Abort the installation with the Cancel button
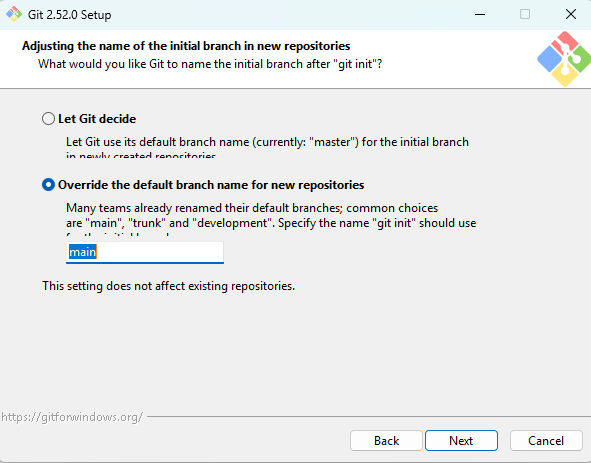The height and width of the screenshot is (463, 591). click(546, 440)
